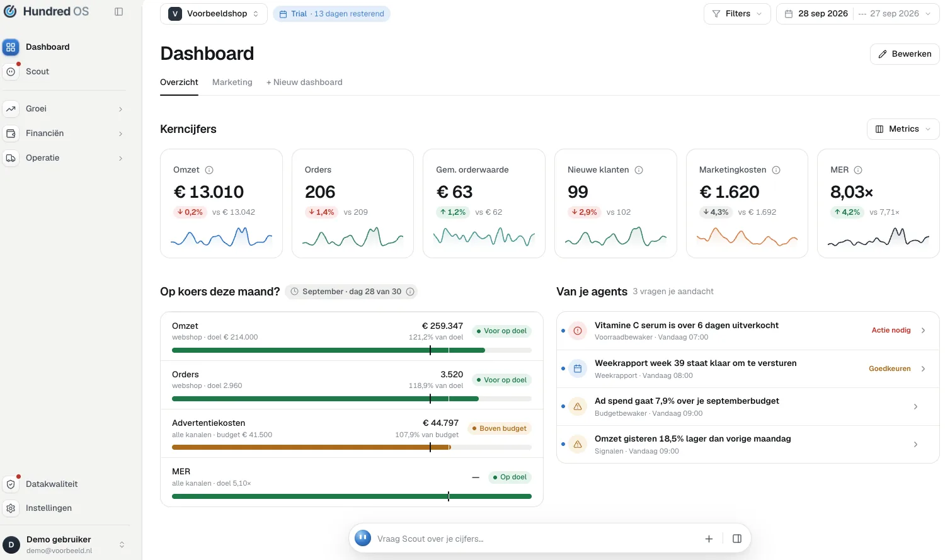Click the Vraag Scout over je cijfers input
Image resolution: width=950 pixels, height=560 pixels.
click(535, 539)
